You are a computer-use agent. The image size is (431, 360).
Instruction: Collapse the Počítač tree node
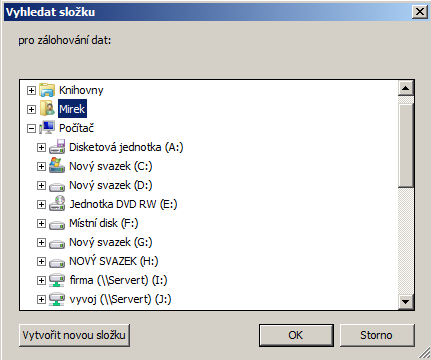[31, 128]
